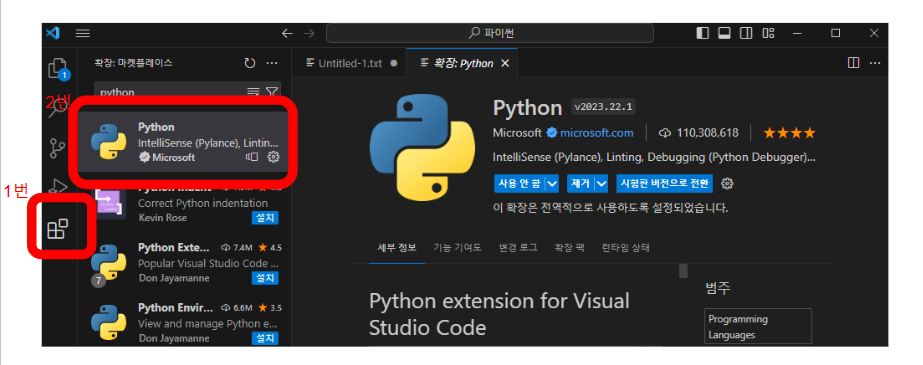
Task: Open the 변경 로그 tab
Action: [518, 248]
